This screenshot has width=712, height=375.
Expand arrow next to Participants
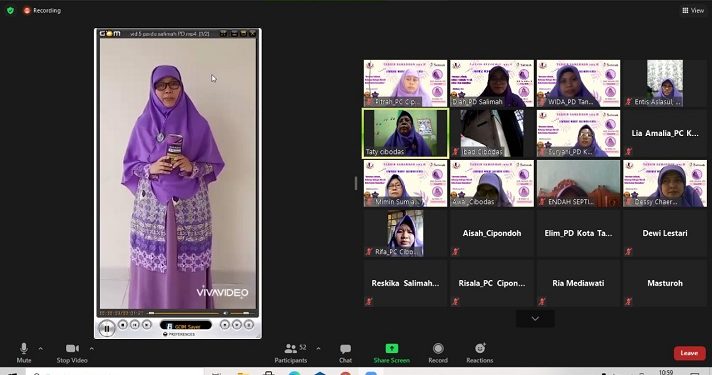318,348
